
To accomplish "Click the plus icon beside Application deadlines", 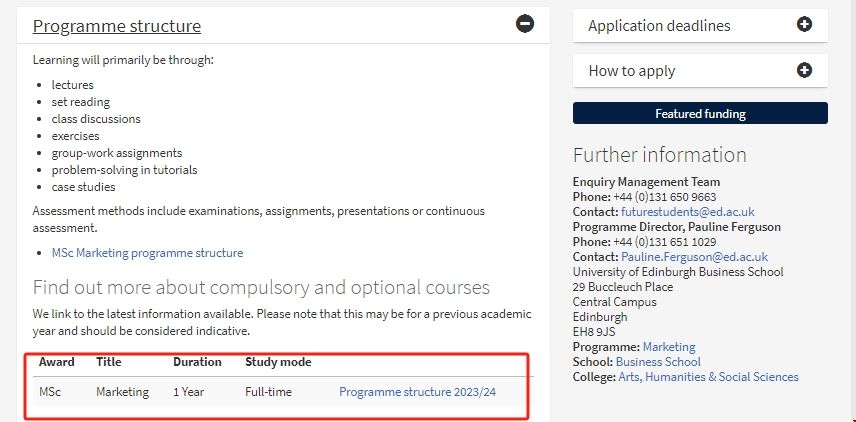I will click(x=804, y=25).
